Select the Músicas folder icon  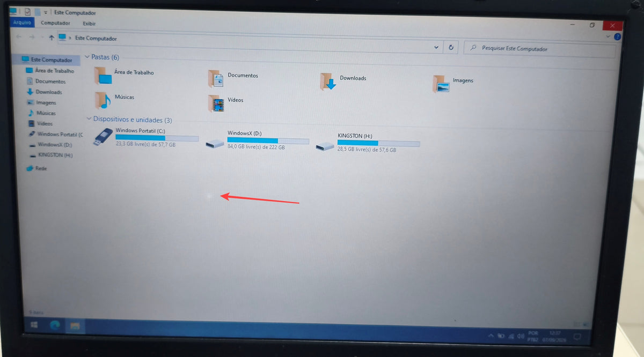[x=103, y=100]
